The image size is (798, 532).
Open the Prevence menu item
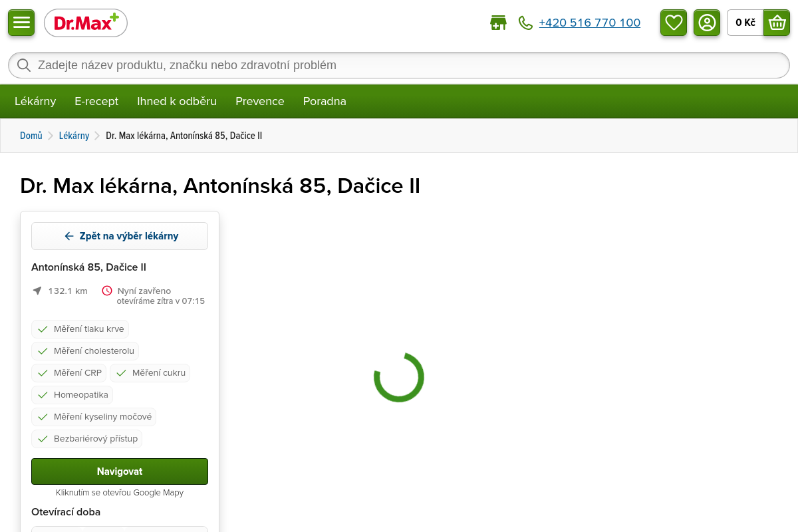[x=259, y=101]
